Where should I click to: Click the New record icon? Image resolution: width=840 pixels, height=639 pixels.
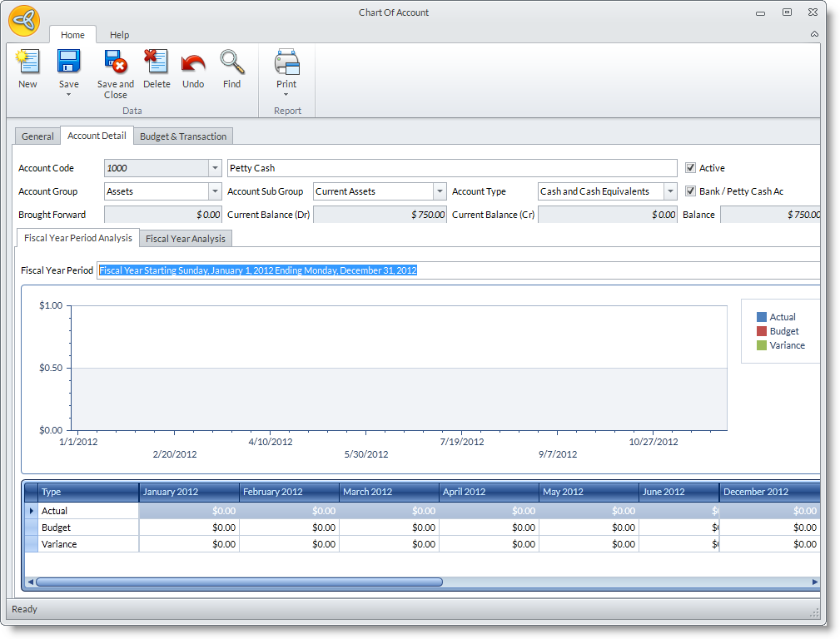pos(27,62)
